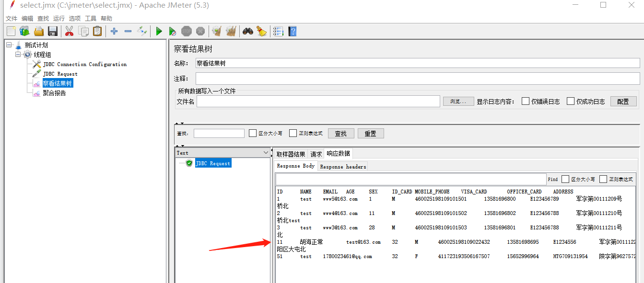
Task: Toggle 区分大小写 checkbox next to Find
Action: (565, 179)
